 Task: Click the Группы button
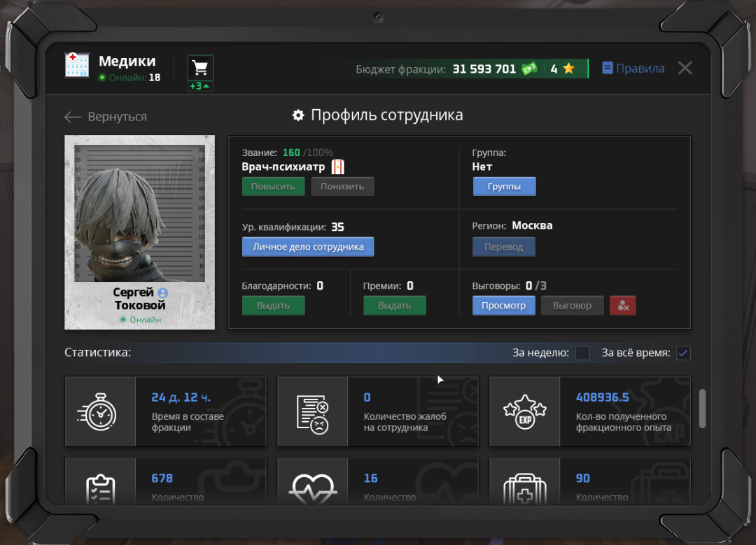504,187
